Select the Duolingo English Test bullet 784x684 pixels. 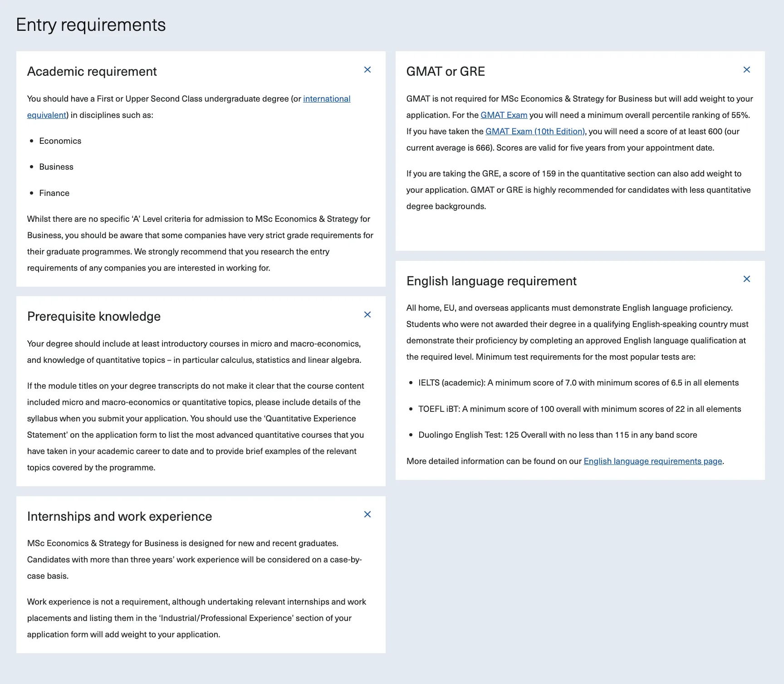click(557, 435)
